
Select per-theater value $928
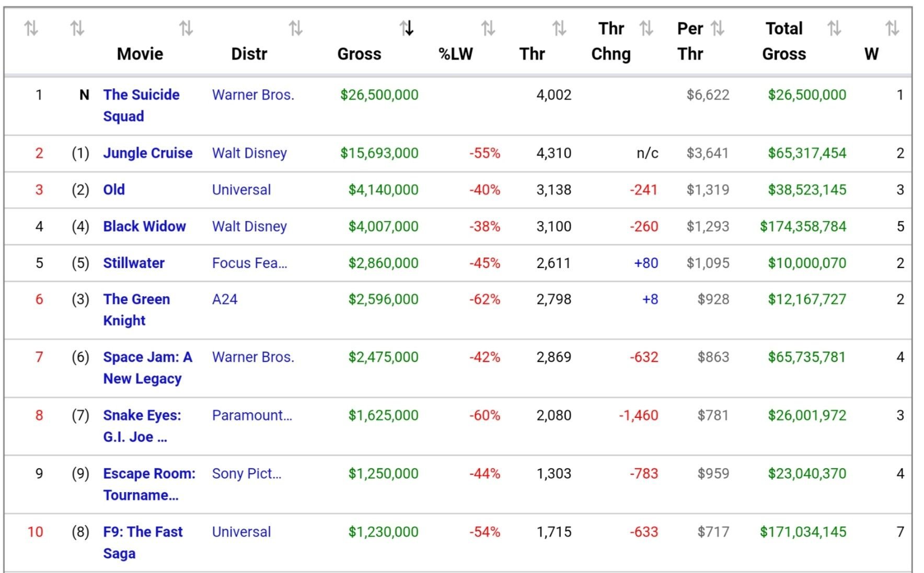[714, 299]
